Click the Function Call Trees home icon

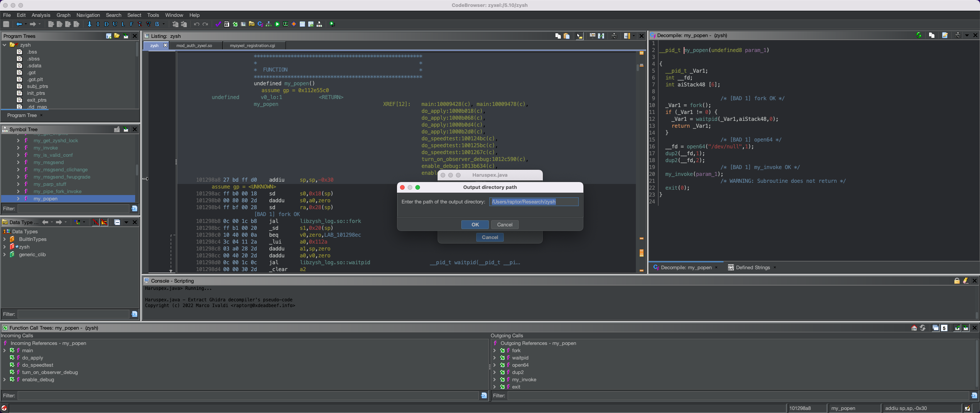point(914,328)
